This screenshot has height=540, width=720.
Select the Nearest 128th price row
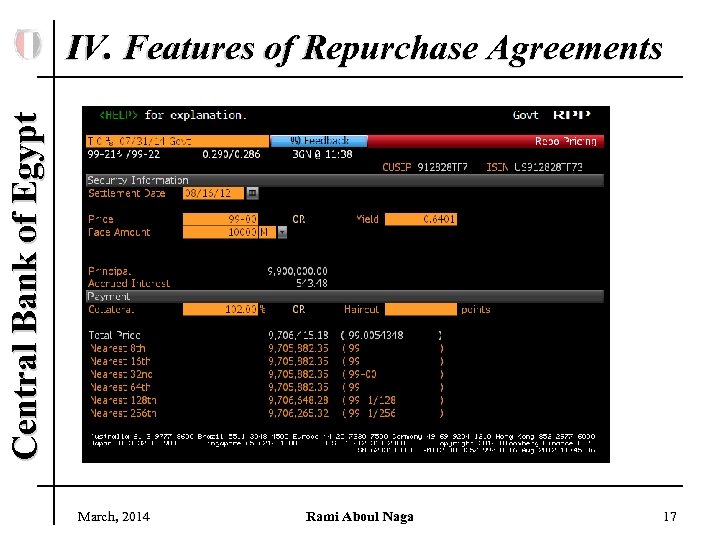tap(266, 400)
